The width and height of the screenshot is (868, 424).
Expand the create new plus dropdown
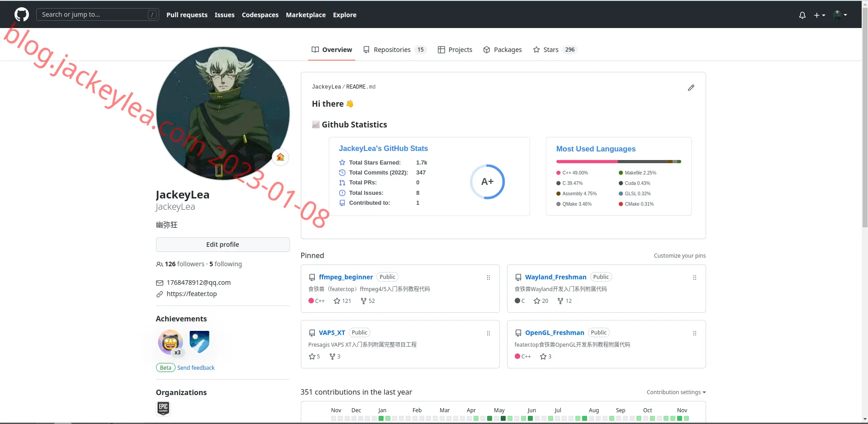click(x=820, y=15)
